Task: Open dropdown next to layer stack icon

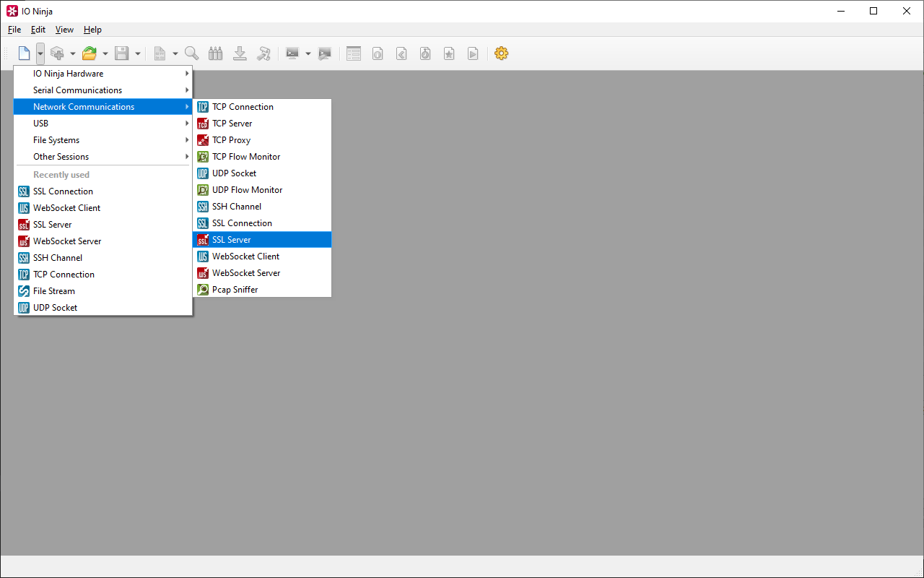Action: pyautogui.click(x=73, y=53)
